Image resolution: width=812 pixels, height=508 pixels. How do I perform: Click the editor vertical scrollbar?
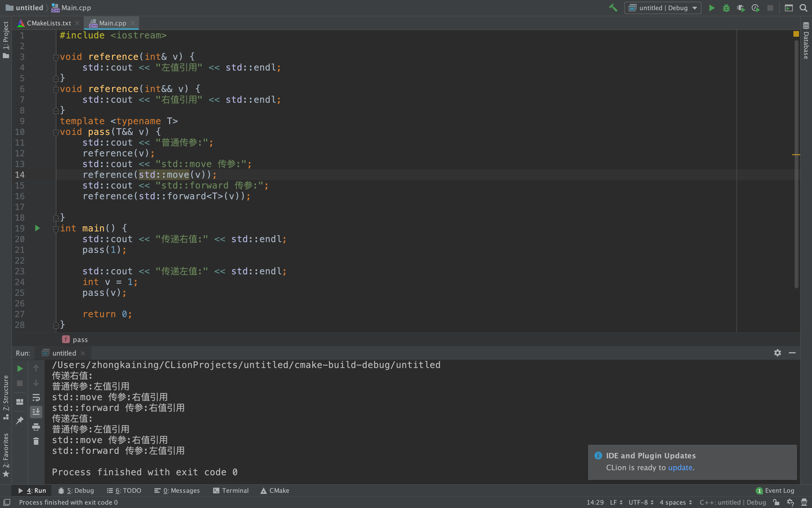[x=796, y=164]
